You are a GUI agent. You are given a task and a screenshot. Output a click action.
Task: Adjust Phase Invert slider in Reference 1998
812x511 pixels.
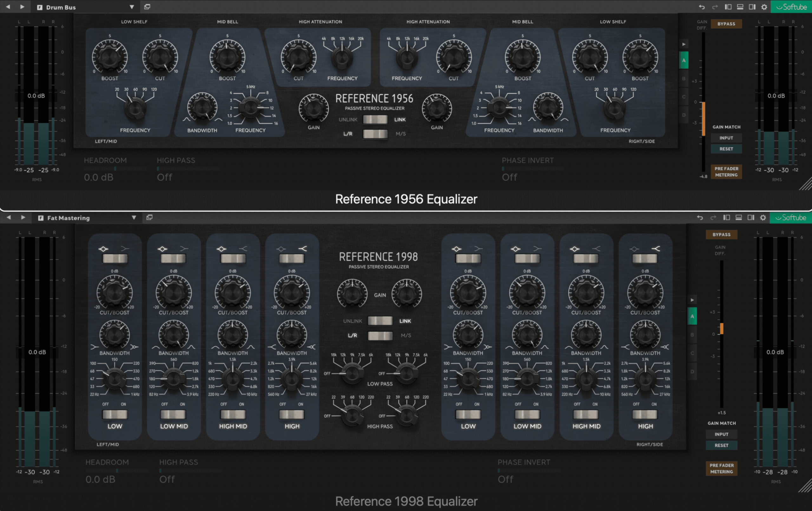click(529, 470)
